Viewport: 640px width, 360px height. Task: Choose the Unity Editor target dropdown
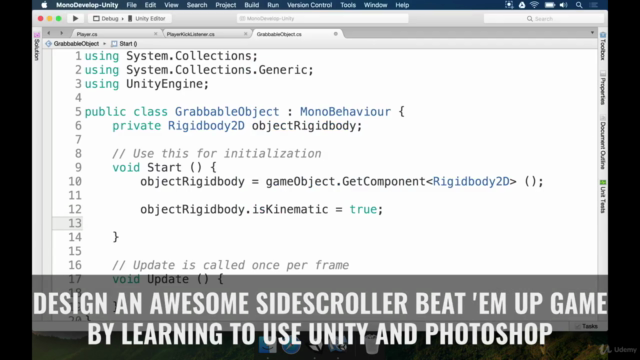147,18
